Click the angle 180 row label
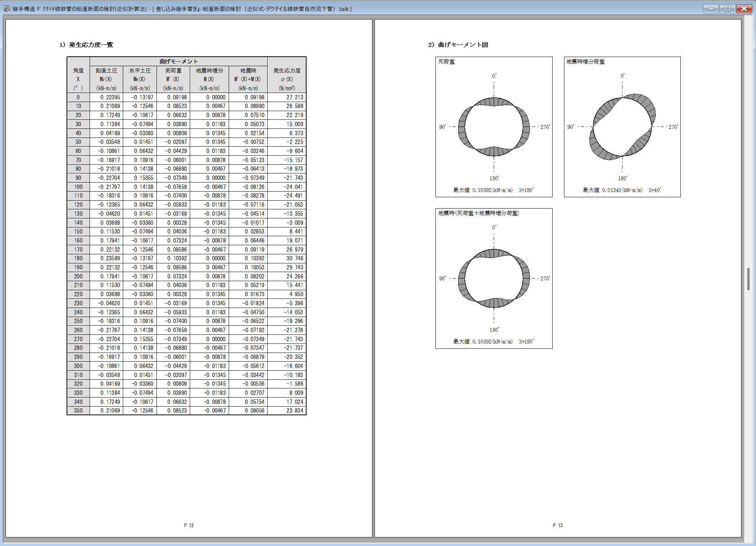The width and height of the screenshot is (756, 546). point(78,258)
